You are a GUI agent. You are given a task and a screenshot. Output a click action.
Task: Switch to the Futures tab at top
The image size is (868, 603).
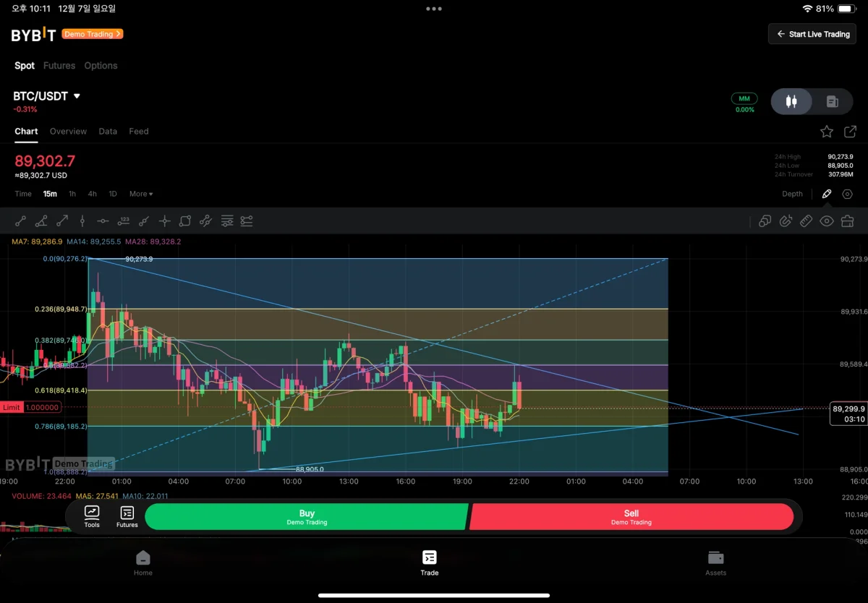pyautogui.click(x=59, y=65)
